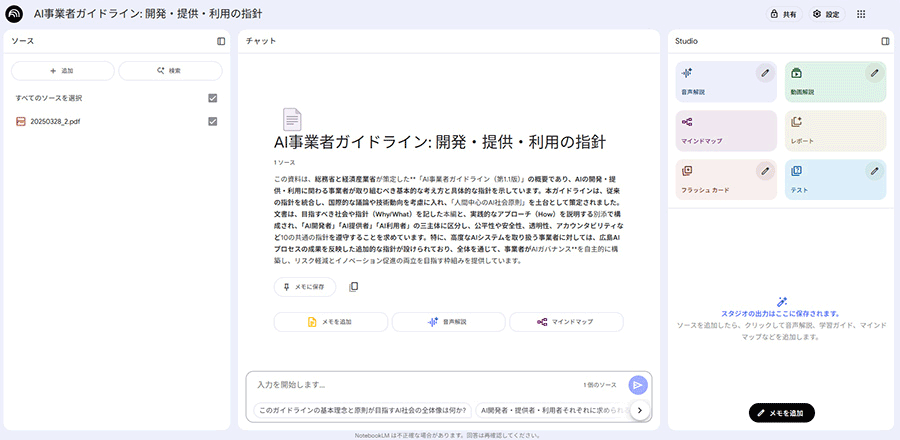Click the NotebookLM logo icon
The height and width of the screenshot is (440, 900).
coord(15,14)
